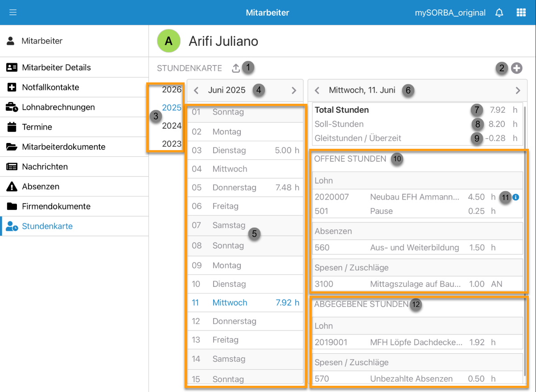Screen dimensions: 536x392
Task: Select 03 Dienstag day row
Action: pos(245,151)
